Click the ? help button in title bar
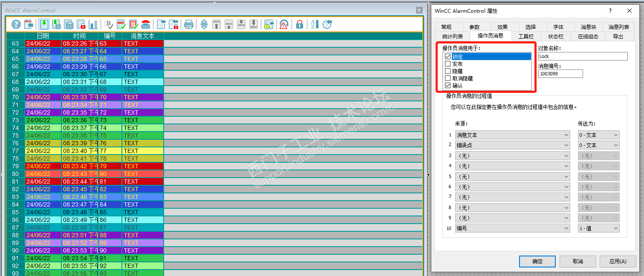The width and height of the screenshot is (644, 276). pyautogui.click(x=610, y=11)
